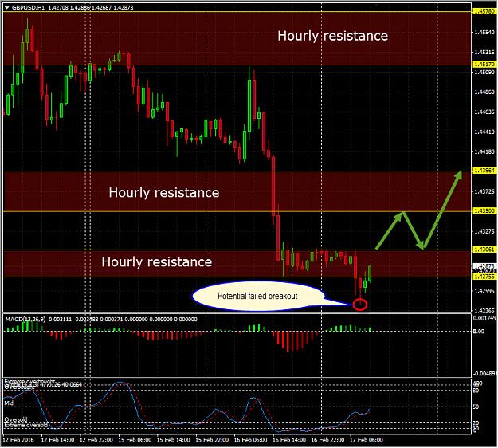
Task: Click the 1.44860 price scale value
Action: click(484, 92)
